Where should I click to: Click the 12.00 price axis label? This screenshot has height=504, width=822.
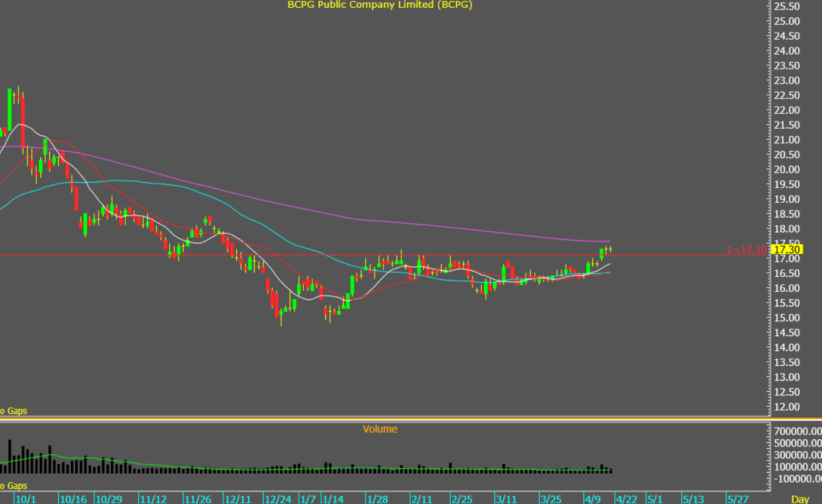click(786, 407)
